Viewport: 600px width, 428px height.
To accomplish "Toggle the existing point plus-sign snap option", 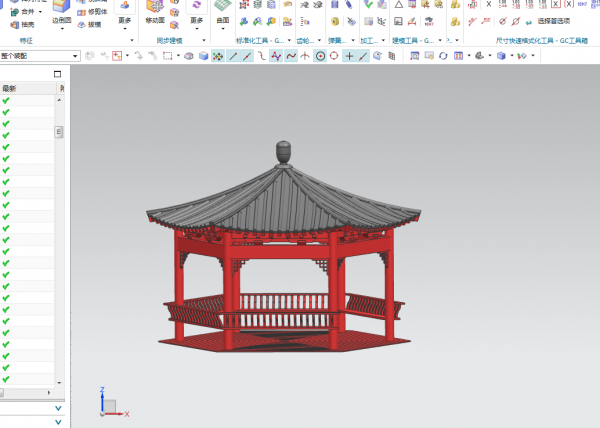I will tap(349, 56).
